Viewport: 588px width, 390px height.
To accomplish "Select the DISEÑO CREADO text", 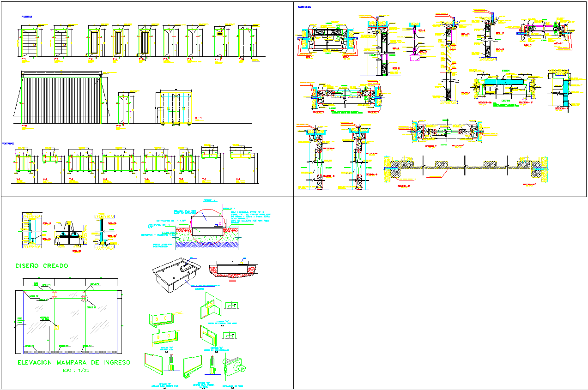I will click(42, 266).
